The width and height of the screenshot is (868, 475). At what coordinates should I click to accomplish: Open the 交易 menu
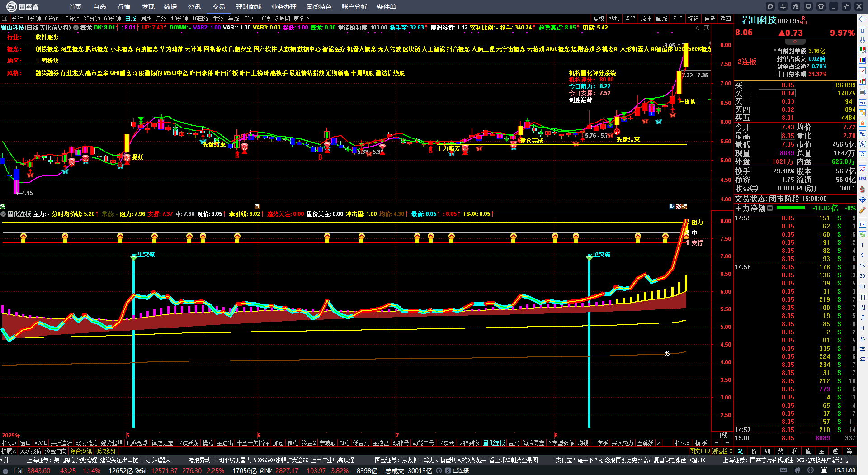tap(219, 7)
